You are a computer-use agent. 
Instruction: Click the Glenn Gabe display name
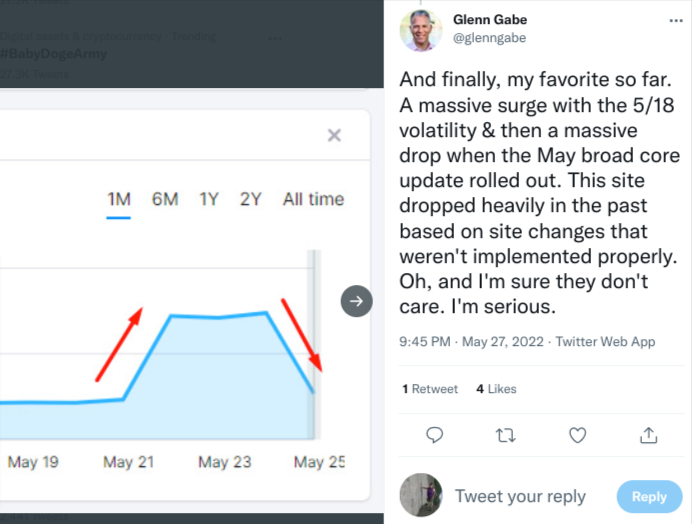click(x=490, y=19)
